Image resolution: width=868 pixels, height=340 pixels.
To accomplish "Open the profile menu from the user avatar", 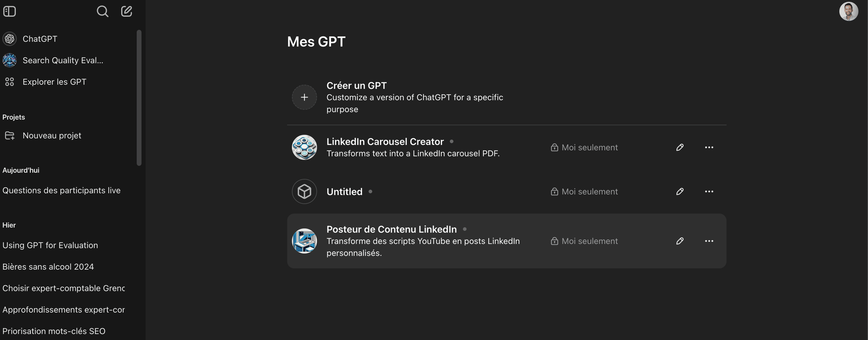I will pos(848,11).
